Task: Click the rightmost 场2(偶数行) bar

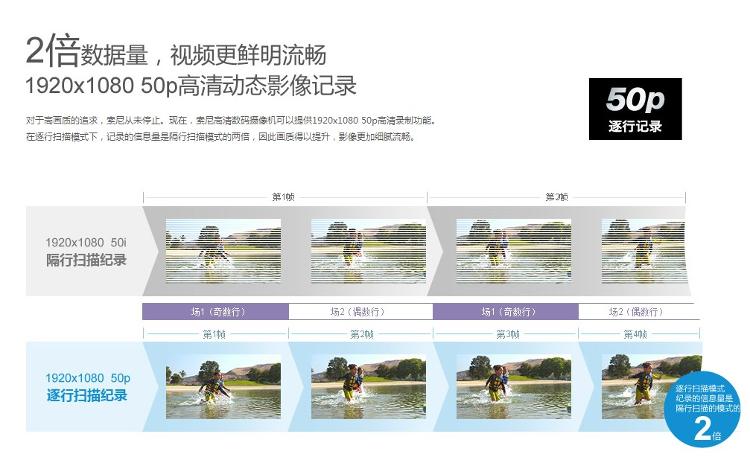Action: pos(634,312)
